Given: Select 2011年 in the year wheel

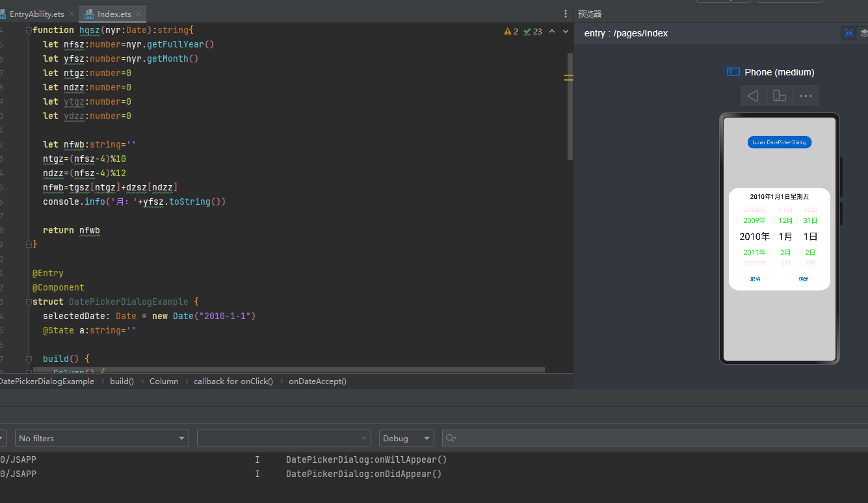Looking at the screenshot, I should coord(755,252).
